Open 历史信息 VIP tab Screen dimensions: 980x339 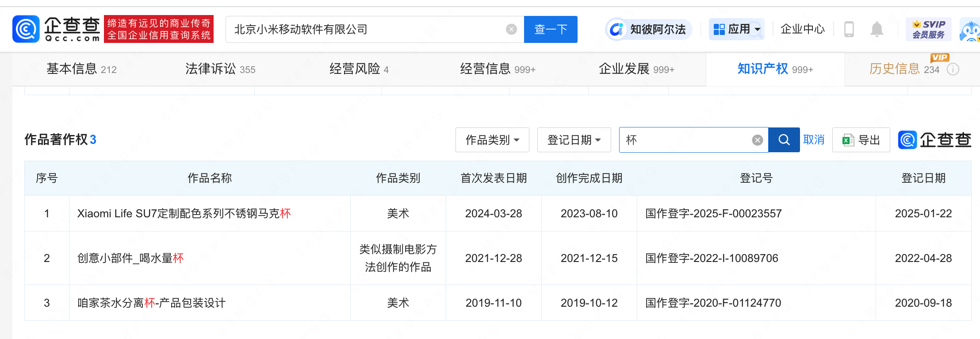[x=904, y=69]
